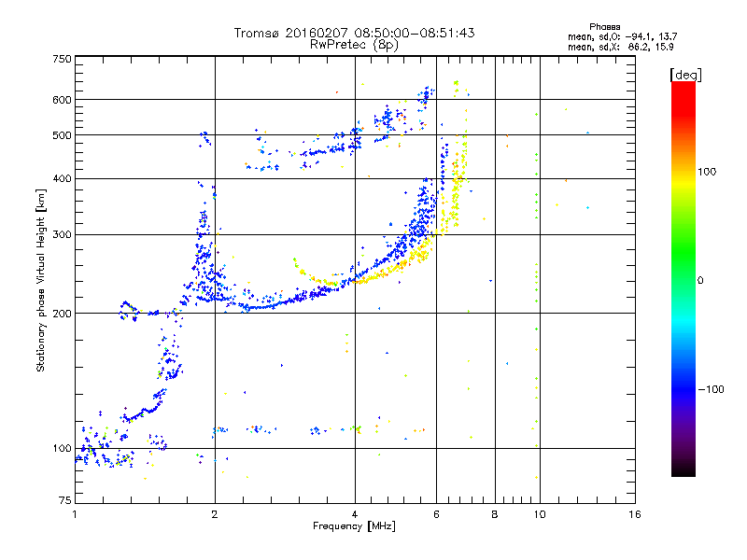Click the y-axis label "Stationary phase Virtual Height [km]"
Image resolution: width=747 pixels, height=560 pixels.
tap(40, 280)
